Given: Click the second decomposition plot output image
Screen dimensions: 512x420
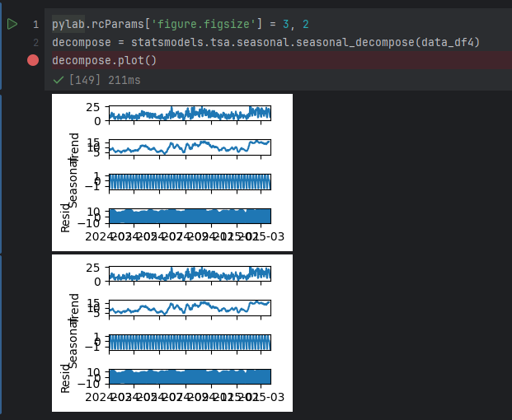Looking at the screenshot, I should pos(172,334).
